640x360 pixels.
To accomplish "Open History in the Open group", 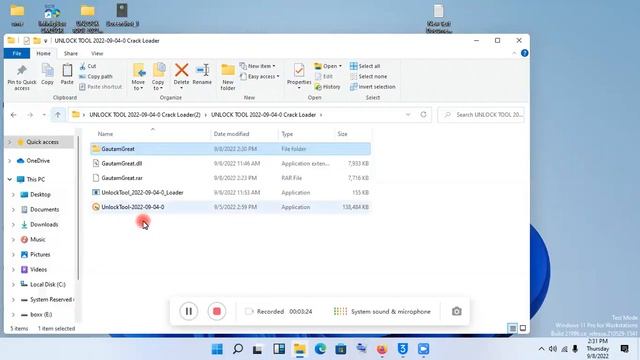I will [327, 87].
